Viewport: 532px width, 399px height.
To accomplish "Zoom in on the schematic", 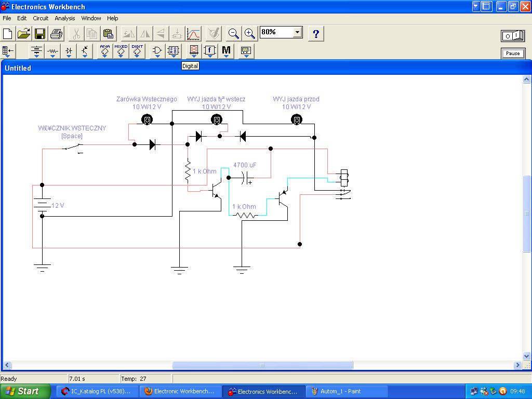I will pos(250,34).
